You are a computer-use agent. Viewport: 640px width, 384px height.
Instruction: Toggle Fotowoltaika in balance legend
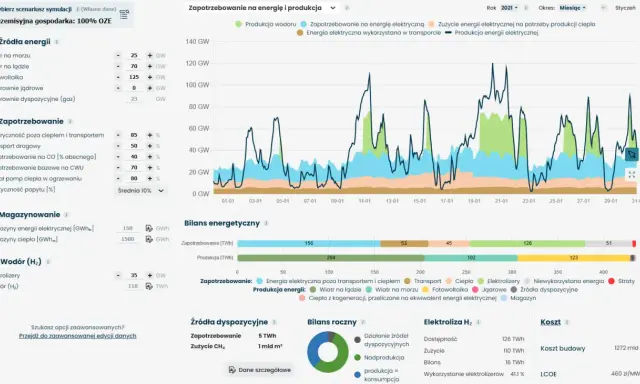[445, 290]
